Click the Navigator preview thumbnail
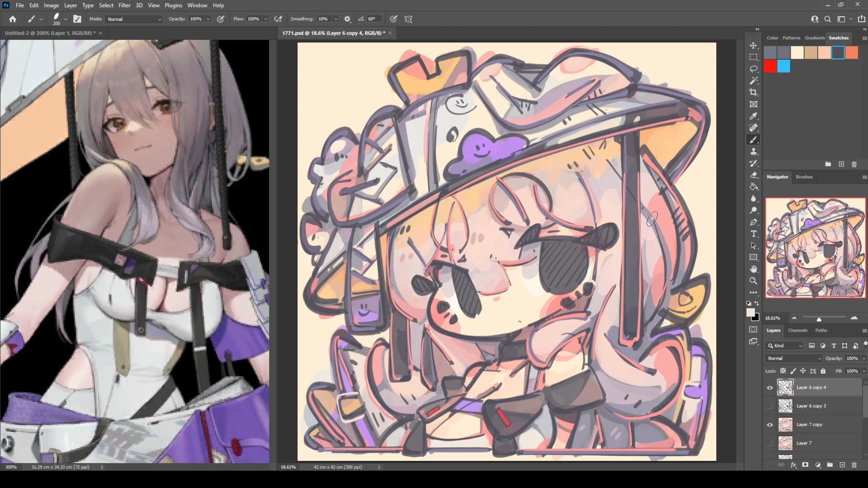868x488 pixels. 816,248
